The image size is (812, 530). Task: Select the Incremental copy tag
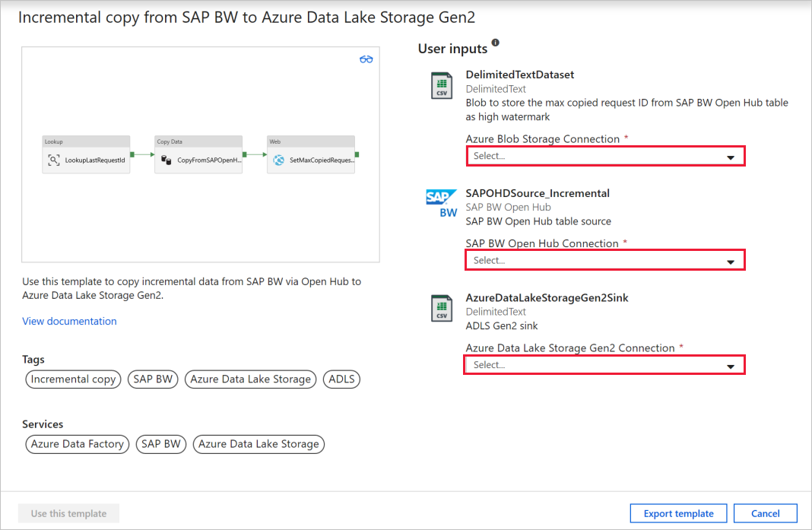pos(73,379)
